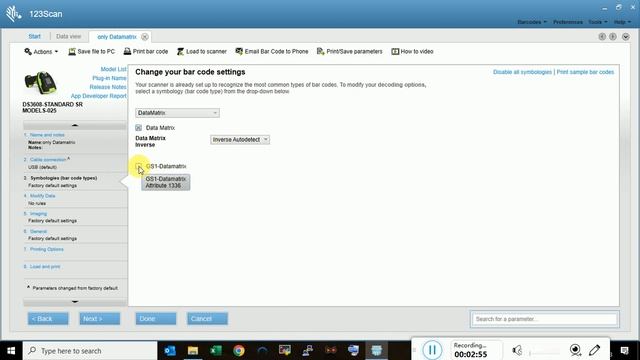This screenshot has width=640, height=360.
Task: Click the USB (default) text
Action: (x=42, y=167)
